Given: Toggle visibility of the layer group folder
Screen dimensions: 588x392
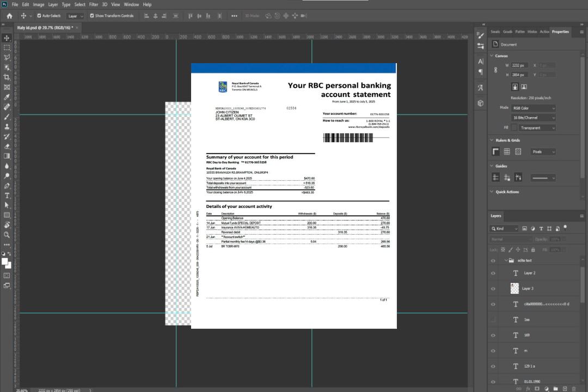Looking at the screenshot, I should [493, 261].
